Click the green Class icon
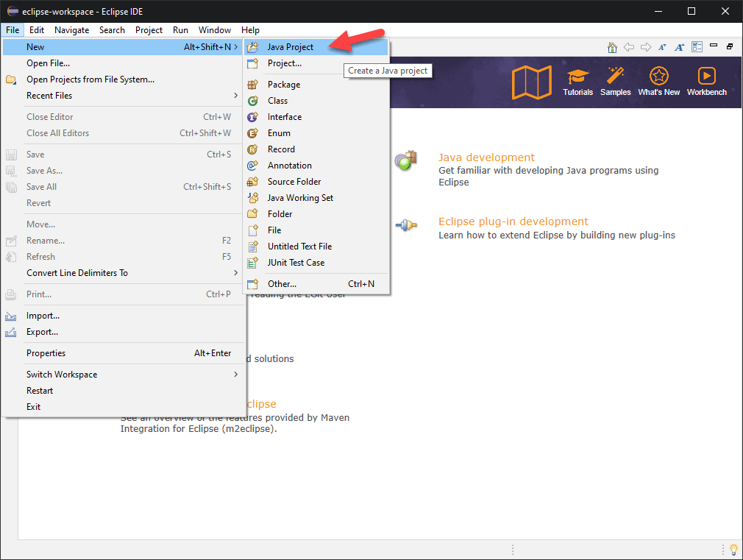Image resolution: width=743 pixels, height=560 pixels. coord(252,101)
